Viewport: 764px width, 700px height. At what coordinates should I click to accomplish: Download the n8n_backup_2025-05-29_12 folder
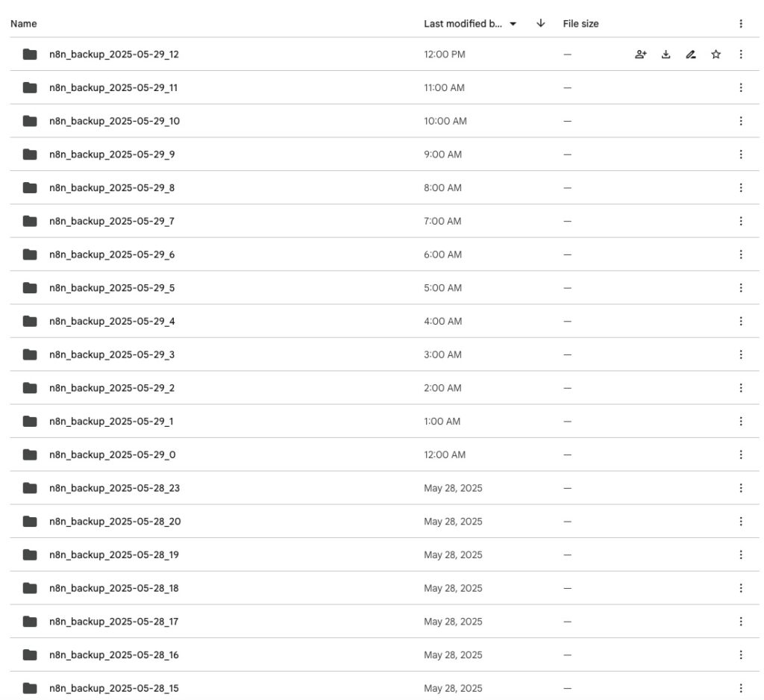tap(666, 54)
